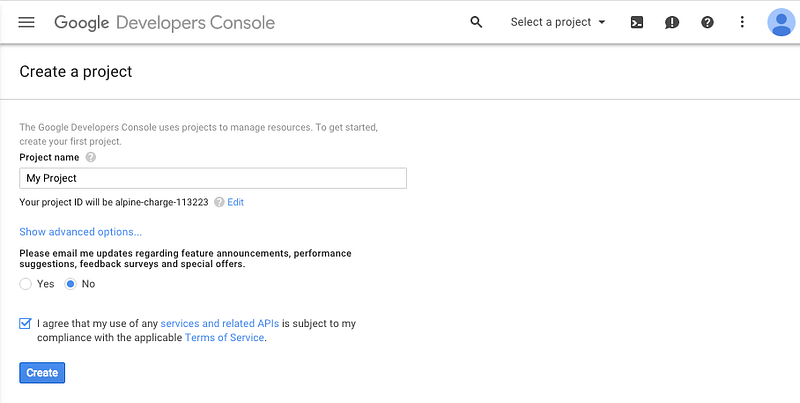
Task: Open the Terms of Service link
Action: click(x=224, y=338)
